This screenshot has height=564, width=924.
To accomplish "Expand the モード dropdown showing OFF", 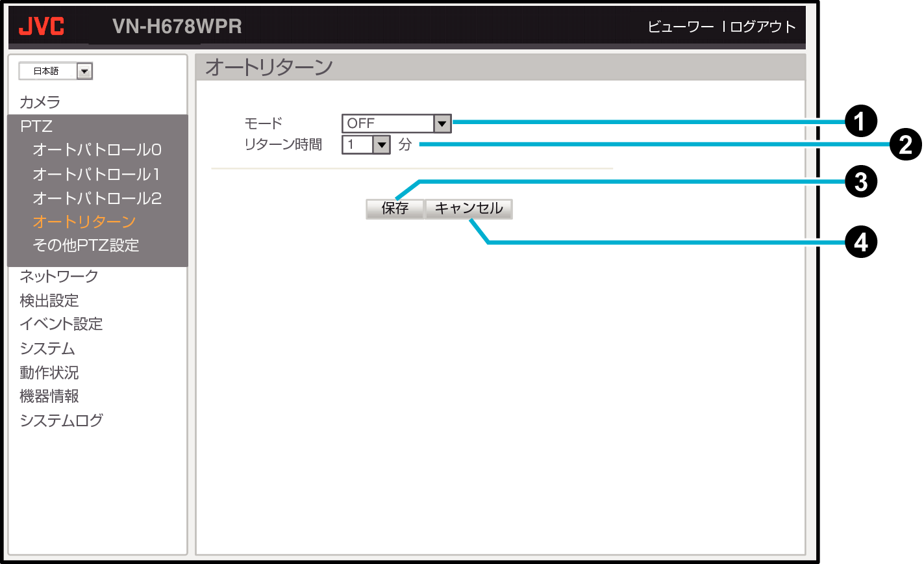I will 396,123.
